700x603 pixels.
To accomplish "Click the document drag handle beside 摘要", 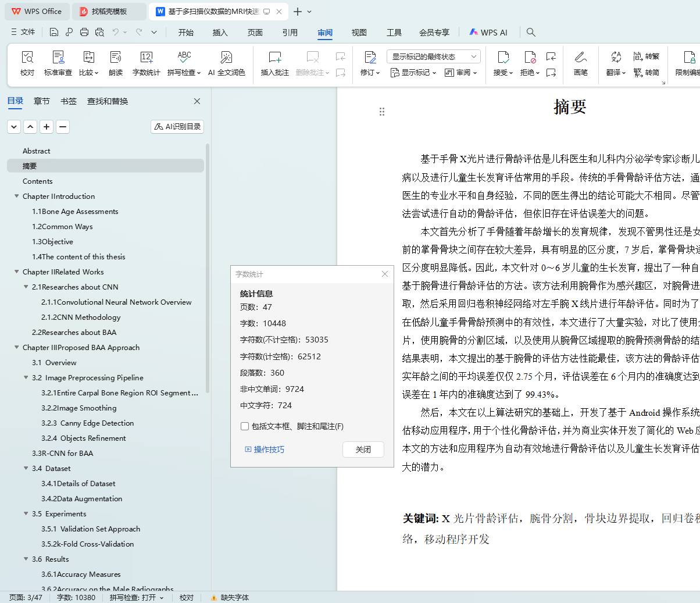I will [382, 111].
